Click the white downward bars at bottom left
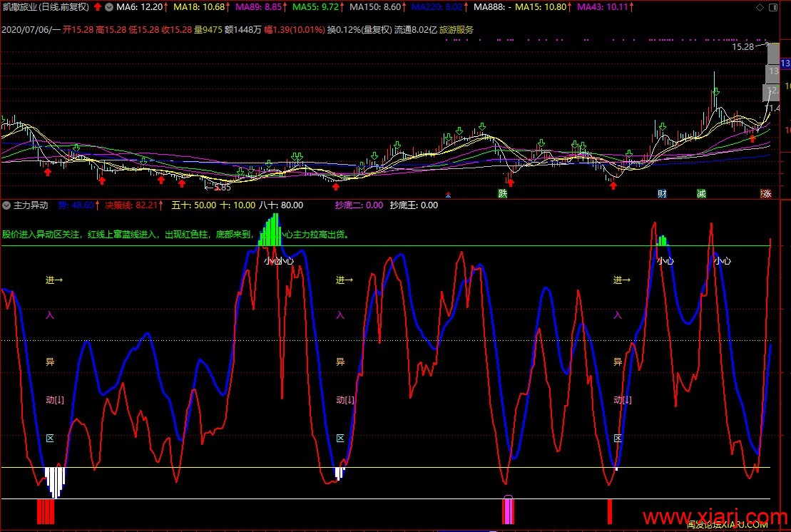The height and width of the screenshot is (532, 791). tap(55, 483)
